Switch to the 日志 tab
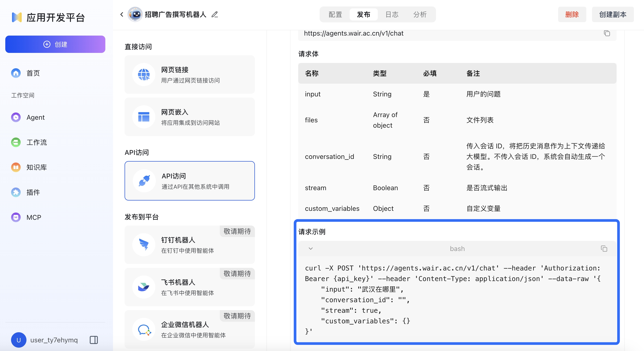Viewport: 644px width, 351px height. [391, 14]
